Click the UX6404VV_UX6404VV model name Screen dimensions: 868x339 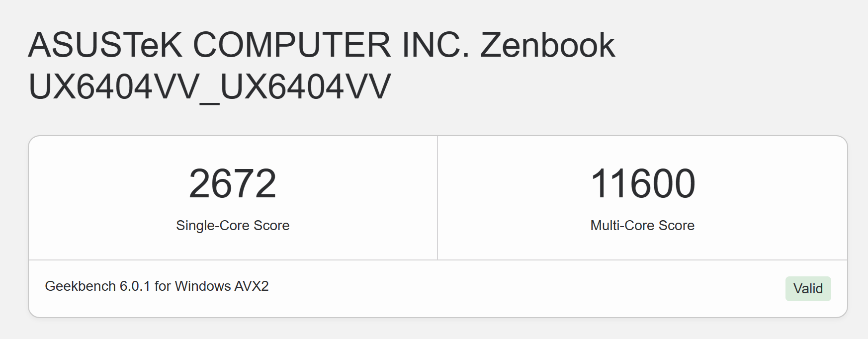click(x=210, y=87)
